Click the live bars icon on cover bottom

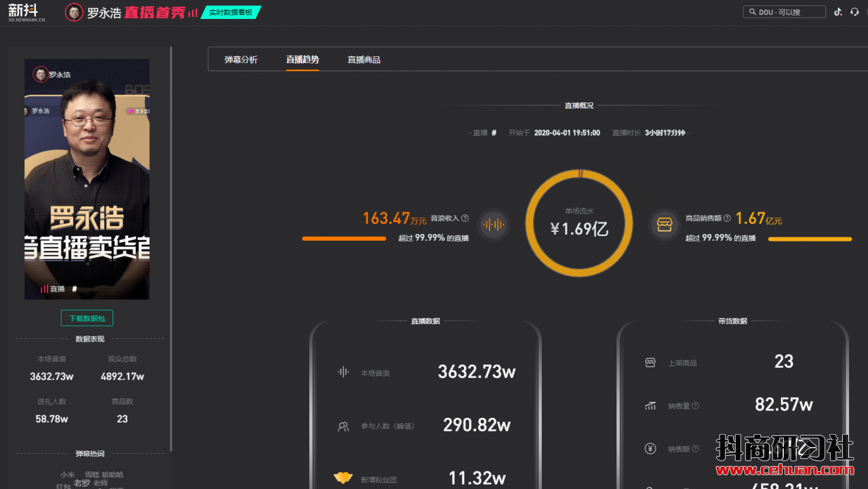pyautogui.click(x=44, y=289)
